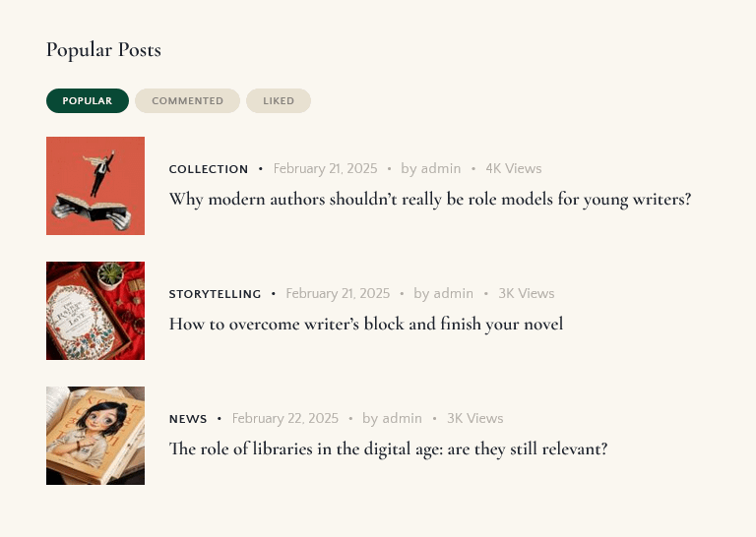Click 4K Views on the first post
756x537 pixels.
pos(514,168)
